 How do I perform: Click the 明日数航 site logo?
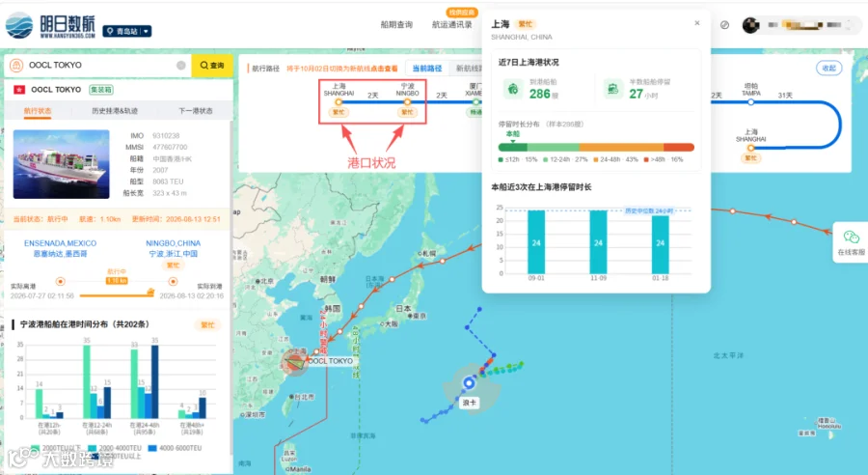pyautogui.click(x=50, y=25)
